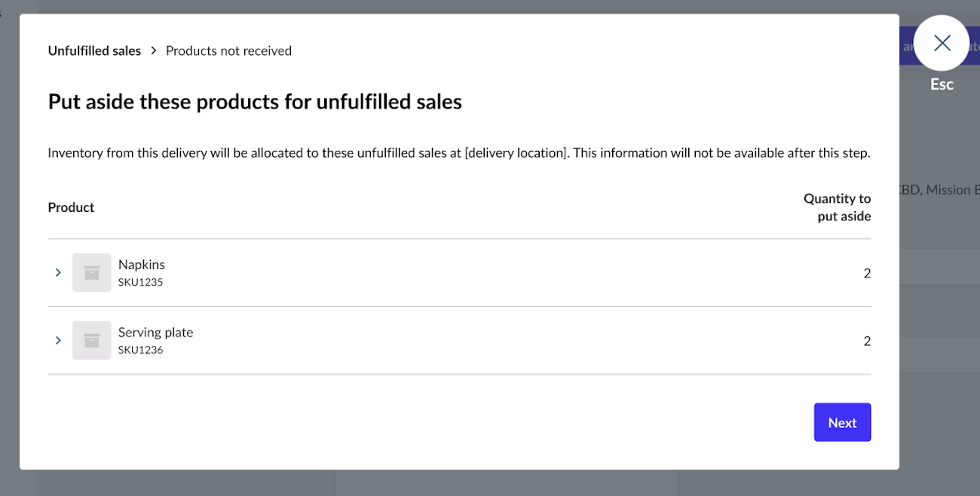Click the dialog heading about unfulfilled sales
Viewport: 980px width, 496px height.
click(x=255, y=102)
